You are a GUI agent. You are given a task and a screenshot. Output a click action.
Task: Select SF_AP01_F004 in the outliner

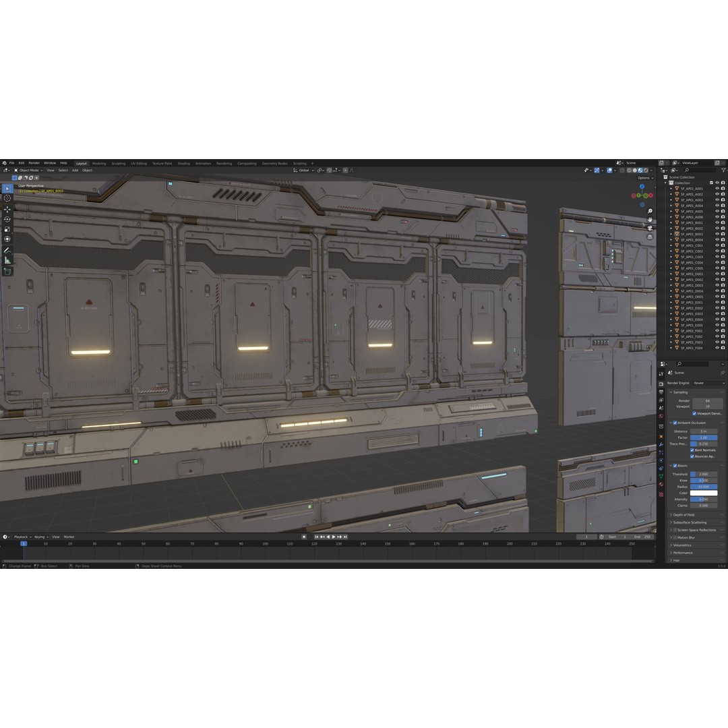(x=692, y=348)
